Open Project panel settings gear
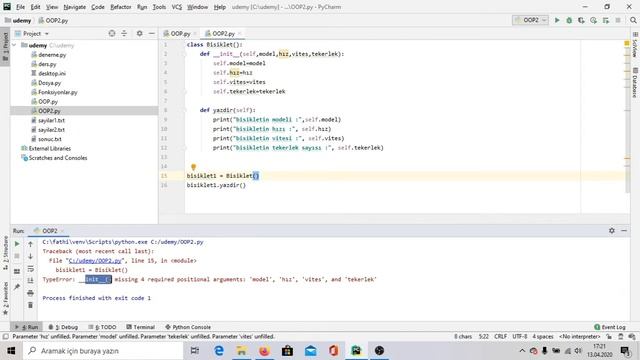 click(x=140, y=33)
